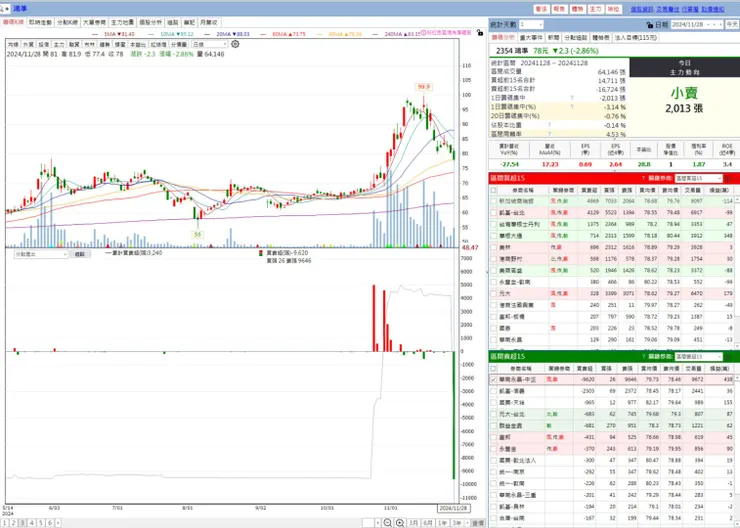This screenshot has height=528, width=740.
Task: Tick select-all checkbox in 區間賣超15 header
Action: click(494, 368)
